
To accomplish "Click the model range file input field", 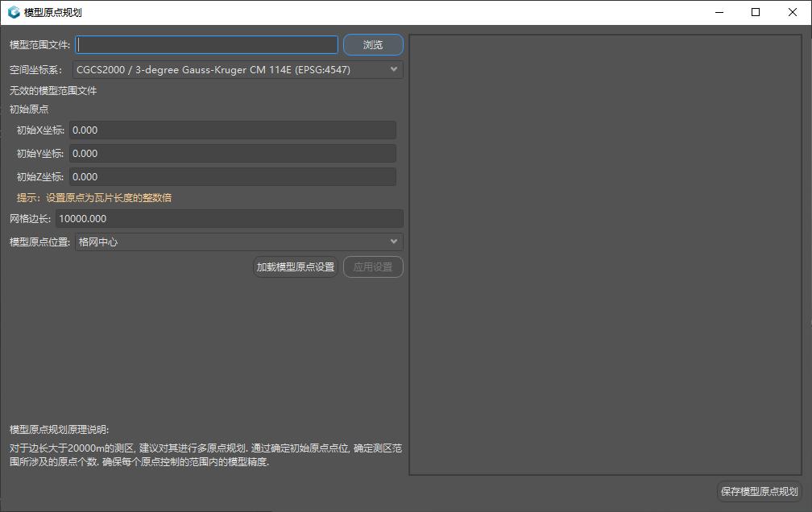I will 206,44.
